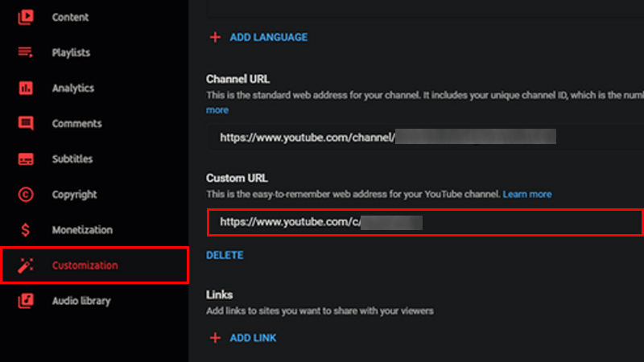Open Learn more link under Custom URL

(x=527, y=194)
